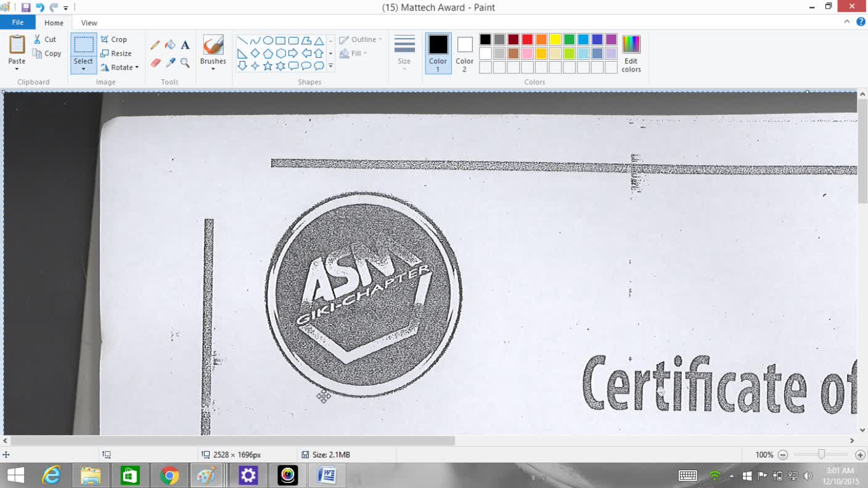This screenshot has height=488, width=868.
Task: Open File Explorer from the taskbar
Action: coord(91,475)
